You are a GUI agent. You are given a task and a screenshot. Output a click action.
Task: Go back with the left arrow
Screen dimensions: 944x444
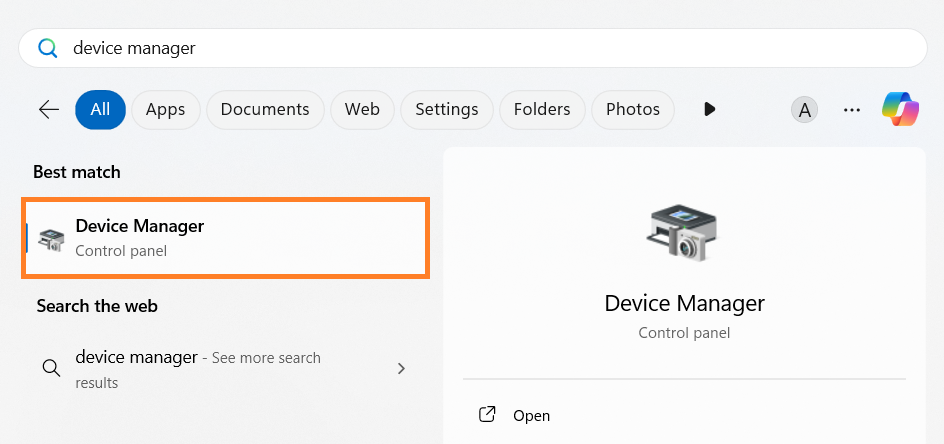point(49,109)
